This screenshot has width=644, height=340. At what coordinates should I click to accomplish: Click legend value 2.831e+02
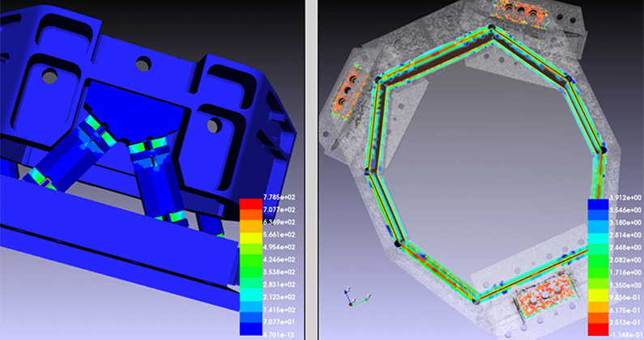point(279,285)
